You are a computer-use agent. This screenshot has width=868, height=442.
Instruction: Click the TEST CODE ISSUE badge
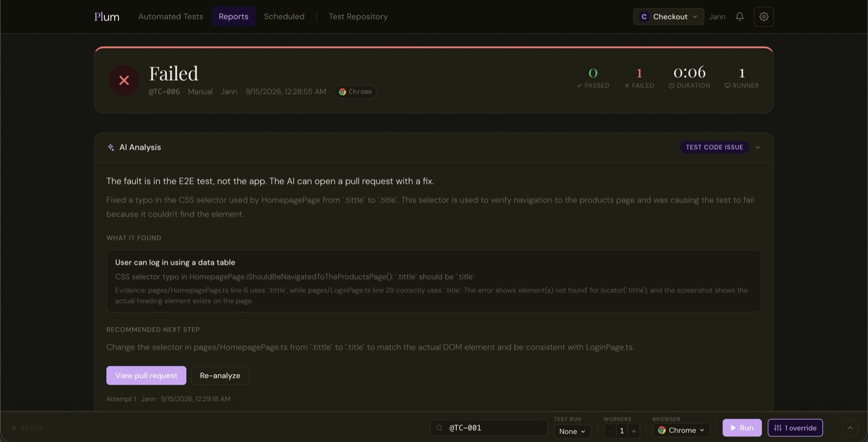714,148
